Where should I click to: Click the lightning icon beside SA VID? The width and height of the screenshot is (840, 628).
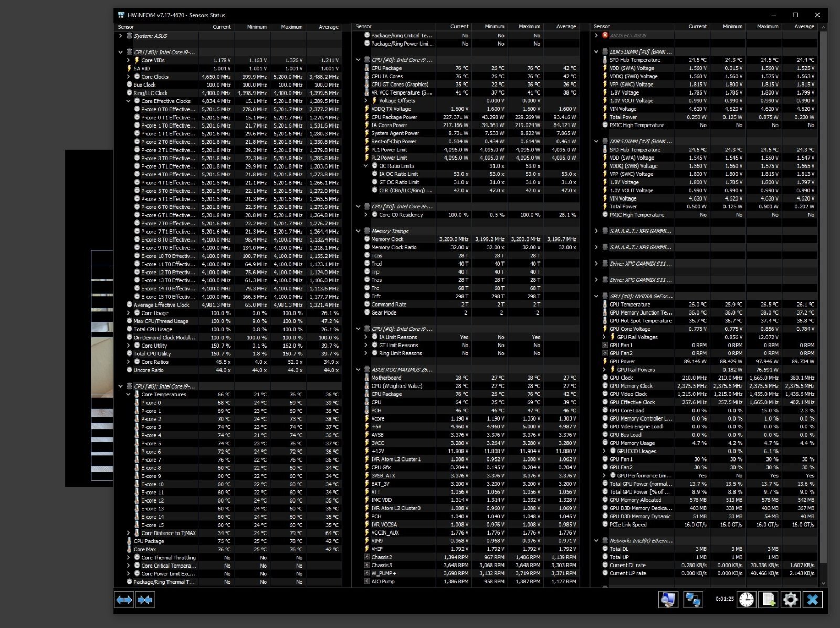click(129, 68)
